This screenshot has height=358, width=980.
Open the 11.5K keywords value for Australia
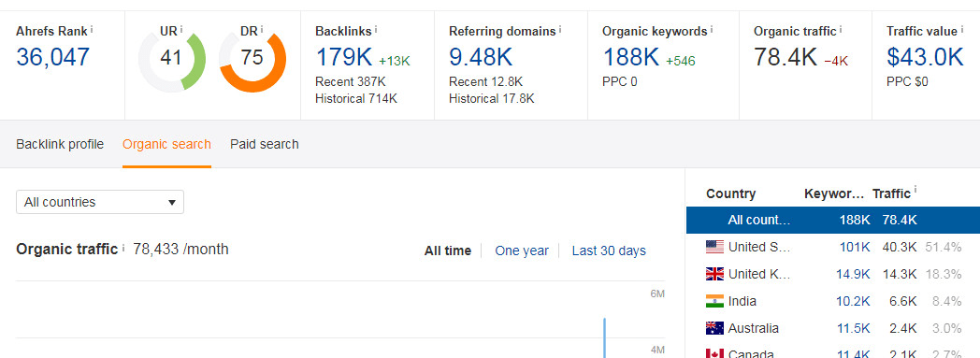point(853,329)
